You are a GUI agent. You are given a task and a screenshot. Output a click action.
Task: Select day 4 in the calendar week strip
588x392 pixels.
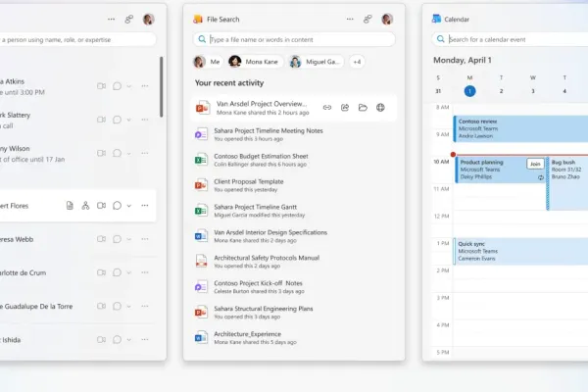tap(564, 91)
